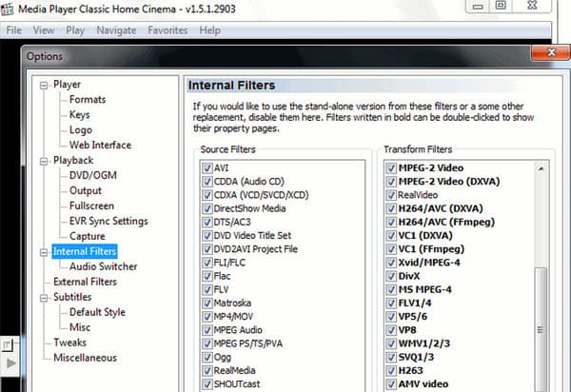Uncheck the Flac source filter
Viewport: 571px width, 392px height.
click(x=207, y=276)
